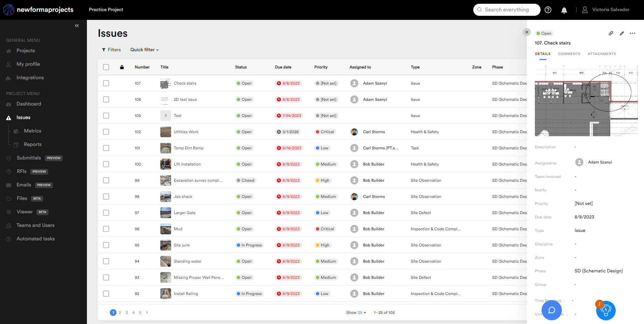Open Victoria Salvador user menu
This screenshot has width=644, height=324.
pos(606,10)
